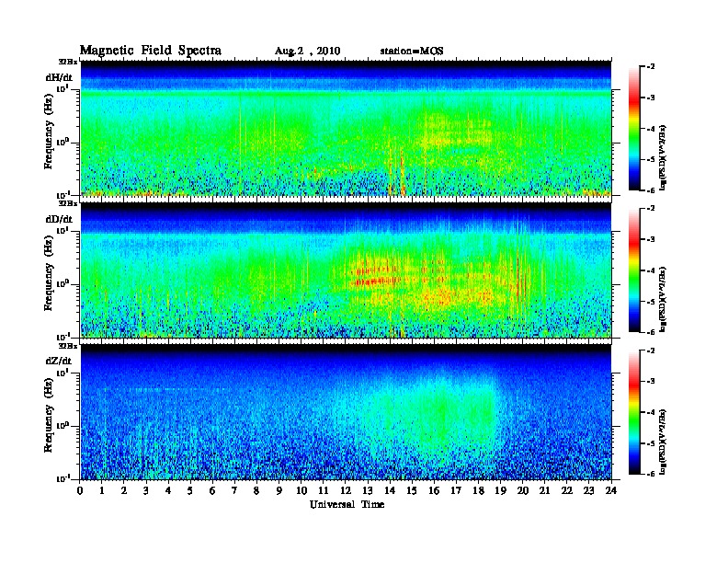Viewport: 728px width, 563px height.
Task: Click the color bar beside the dZ/dt panel
Action: pos(633,412)
